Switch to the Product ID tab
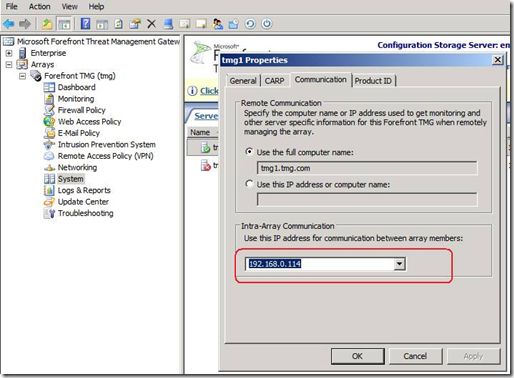514x378 pixels. (373, 81)
